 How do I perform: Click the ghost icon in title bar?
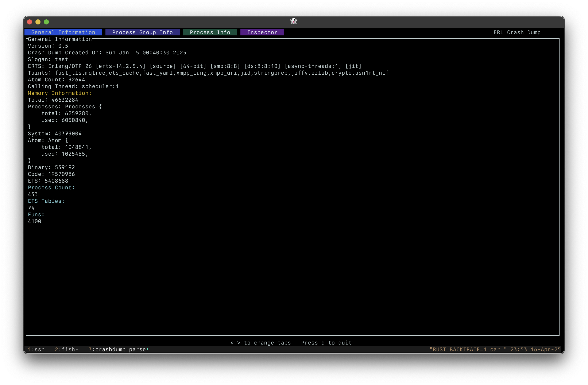294,21
